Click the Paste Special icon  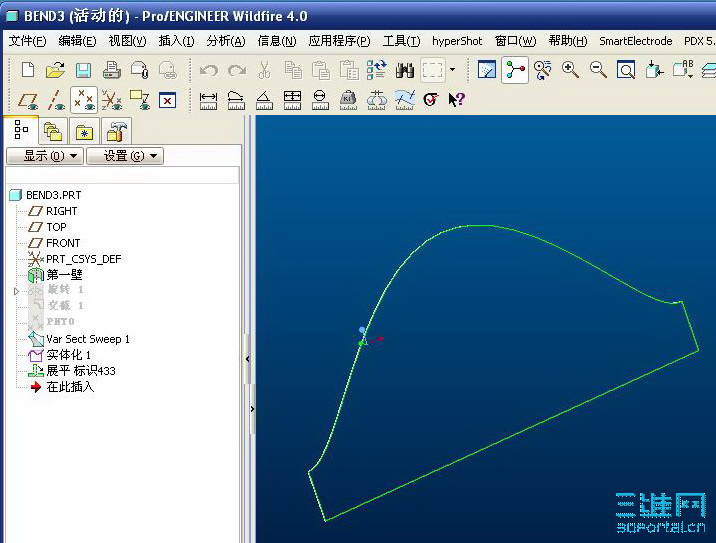tap(349, 70)
